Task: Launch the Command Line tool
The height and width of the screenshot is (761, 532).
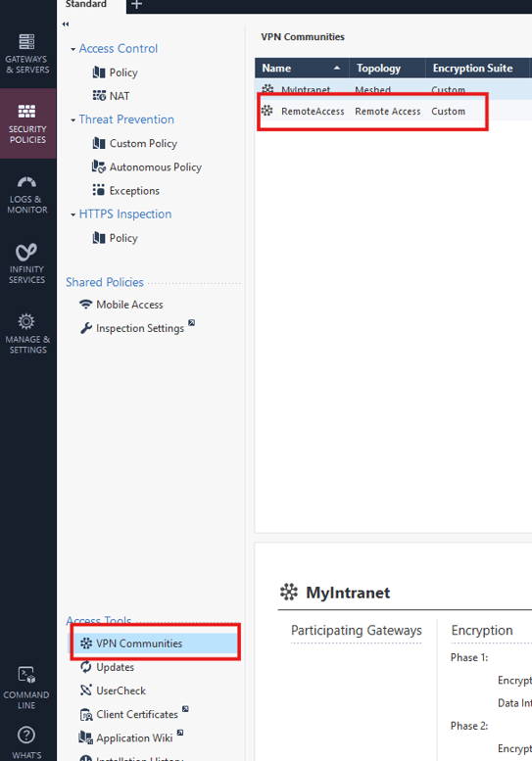Action: point(26,688)
